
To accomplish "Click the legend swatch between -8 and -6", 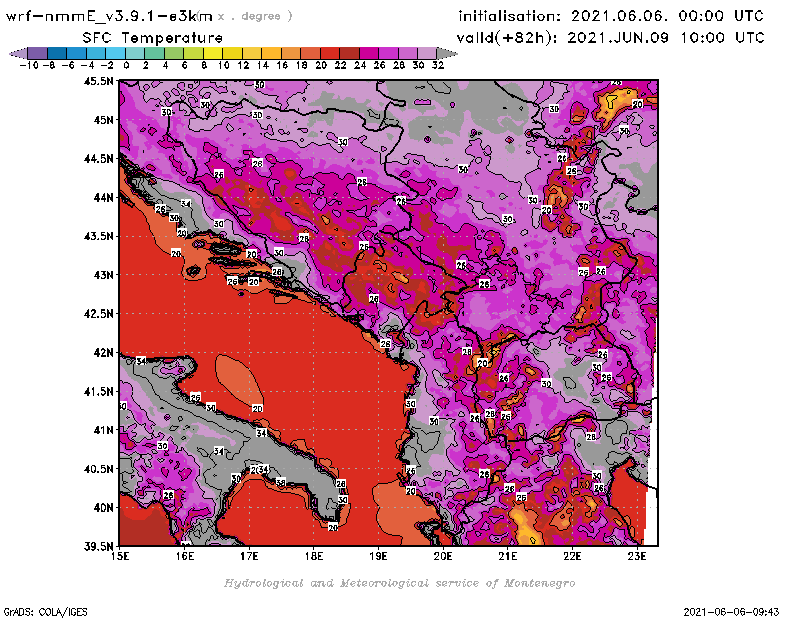I will pos(57,53).
